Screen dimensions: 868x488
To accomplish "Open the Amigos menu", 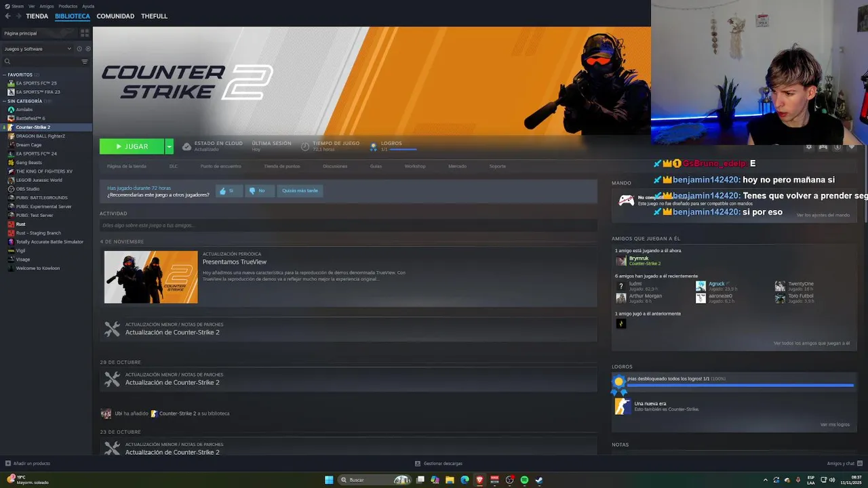I will tap(47, 6).
